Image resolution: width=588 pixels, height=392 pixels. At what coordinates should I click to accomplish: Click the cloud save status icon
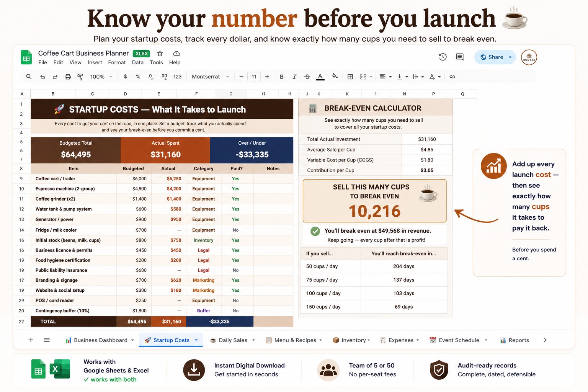[176, 53]
